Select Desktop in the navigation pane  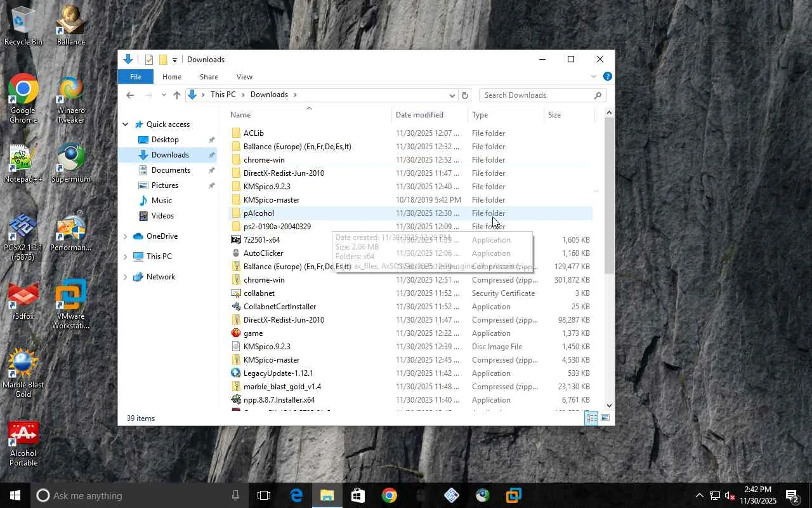165,140
